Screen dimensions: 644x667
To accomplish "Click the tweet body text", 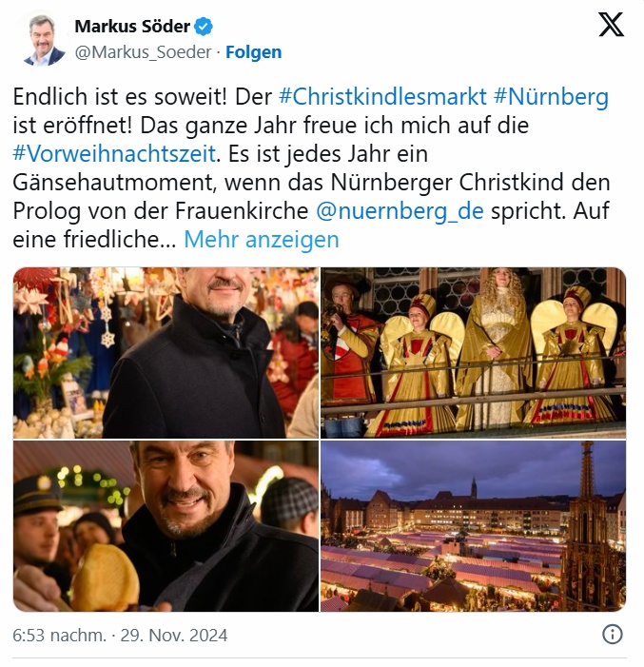I will click(x=311, y=168).
